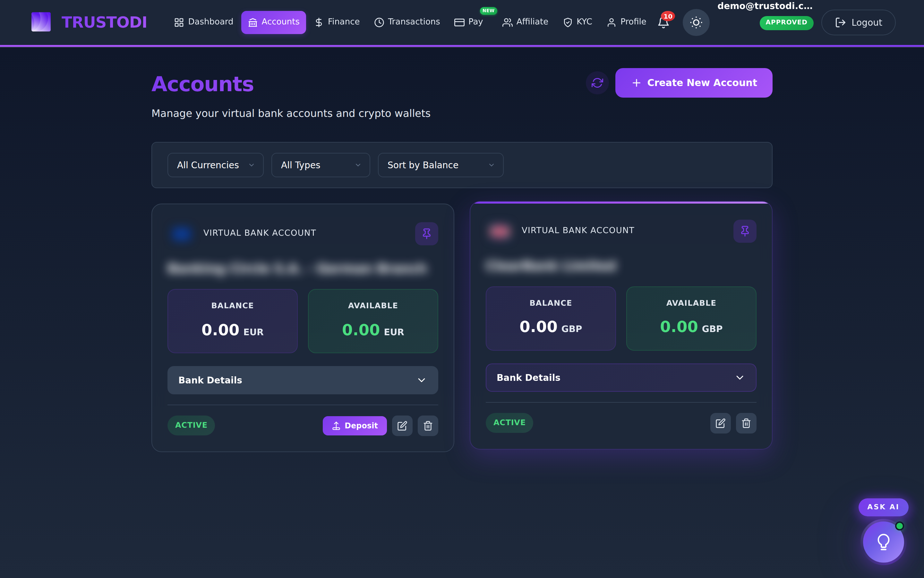This screenshot has height=578, width=924.
Task: Click the Accounts page heading
Action: click(x=203, y=84)
